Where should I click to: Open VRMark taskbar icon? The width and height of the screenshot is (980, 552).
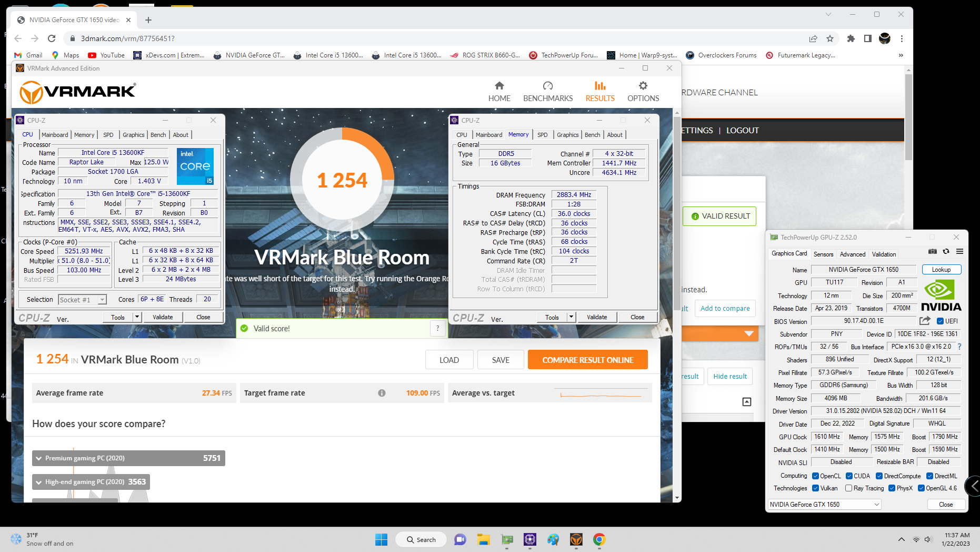(576, 539)
